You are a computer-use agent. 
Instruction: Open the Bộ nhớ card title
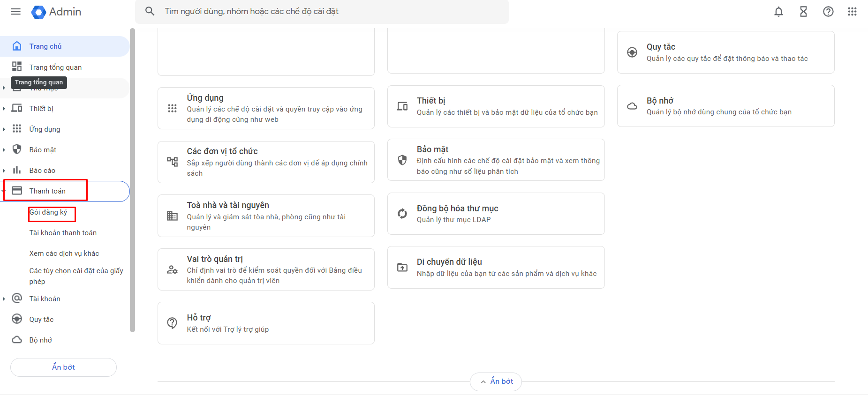tap(660, 101)
